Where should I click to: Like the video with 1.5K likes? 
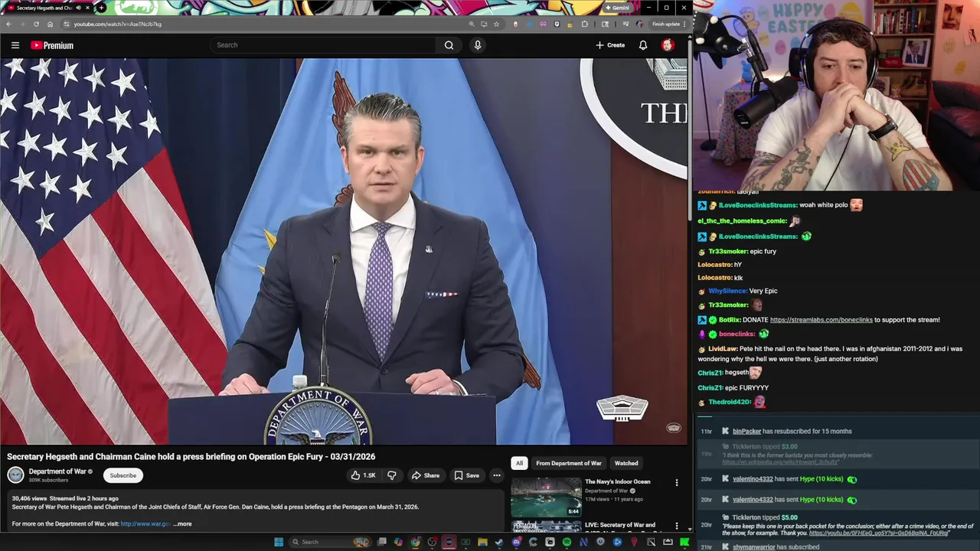tap(363, 475)
